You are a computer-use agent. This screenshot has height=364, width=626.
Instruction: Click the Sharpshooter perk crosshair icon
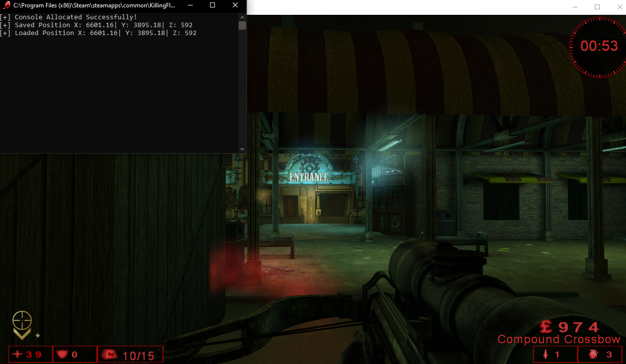click(22, 321)
